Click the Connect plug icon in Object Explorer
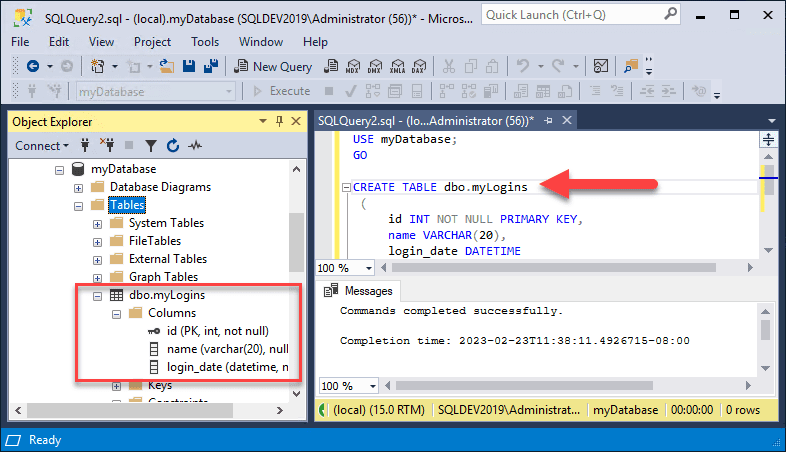Image resolution: width=786 pixels, height=452 pixels. pos(85,145)
